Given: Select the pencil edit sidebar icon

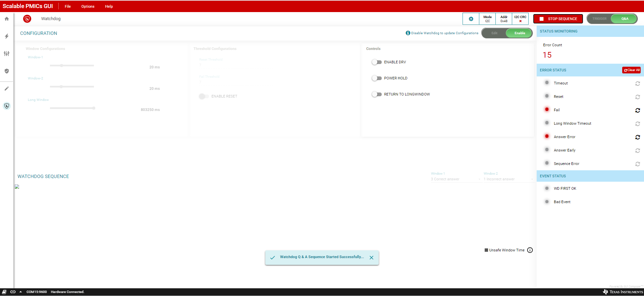Looking at the screenshot, I should point(7,88).
